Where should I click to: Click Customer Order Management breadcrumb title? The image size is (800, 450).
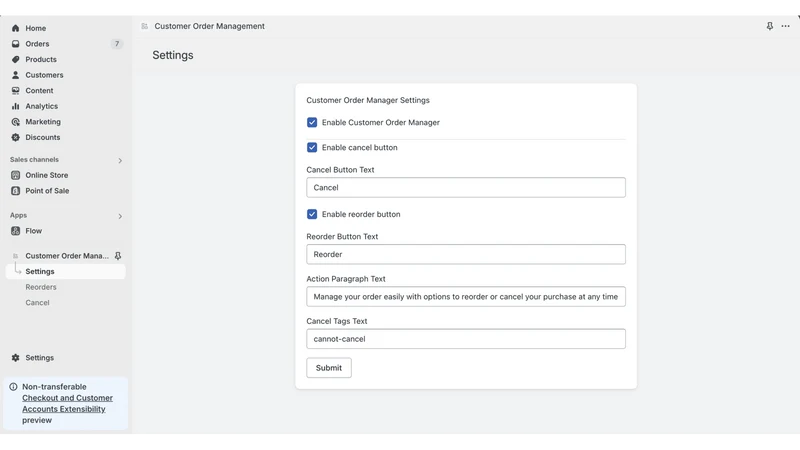pyautogui.click(x=210, y=26)
